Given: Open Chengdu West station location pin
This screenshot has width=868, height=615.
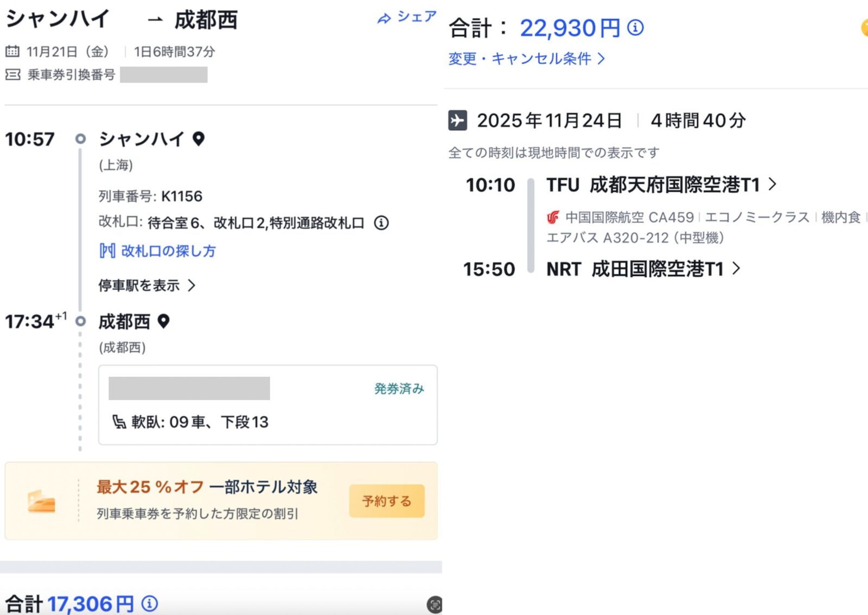Looking at the screenshot, I should pyautogui.click(x=163, y=321).
